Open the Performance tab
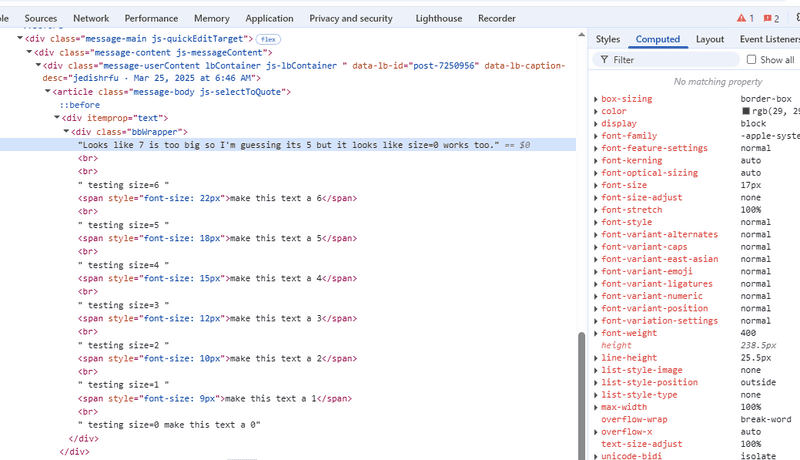The width and height of the screenshot is (800, 460). (151, 18)
